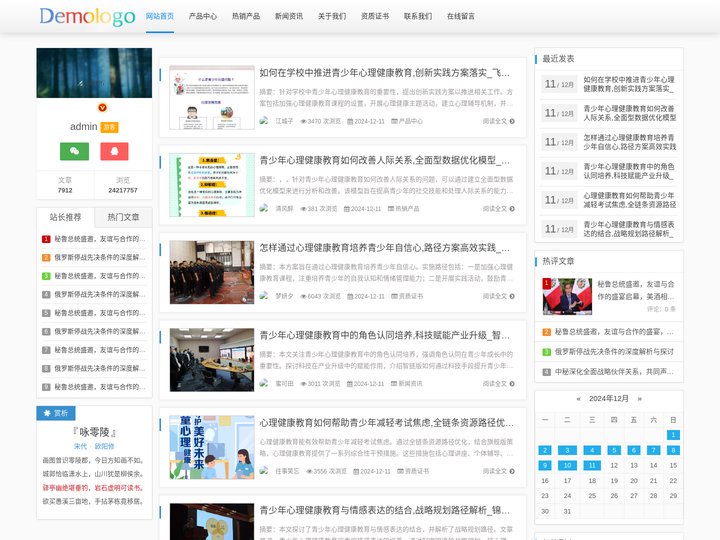Screen dimensions: 720x540
Task: Click the forest banner image above admin
Action: 94,73
